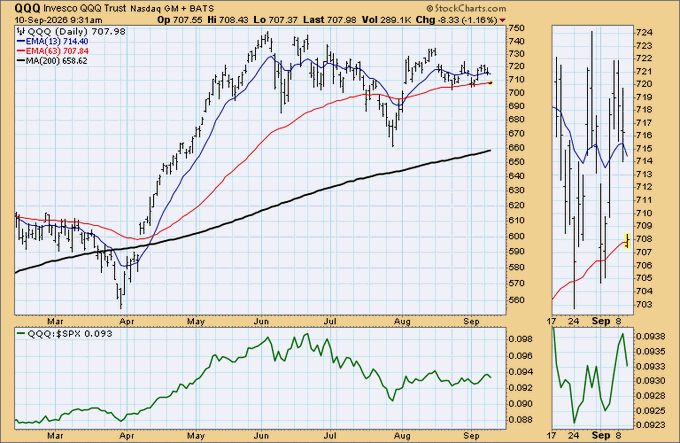This screenshot has width=680, height=443.
Task: Click the 714 label on the zoom panel axis
Action: click(x=644, y=161)
